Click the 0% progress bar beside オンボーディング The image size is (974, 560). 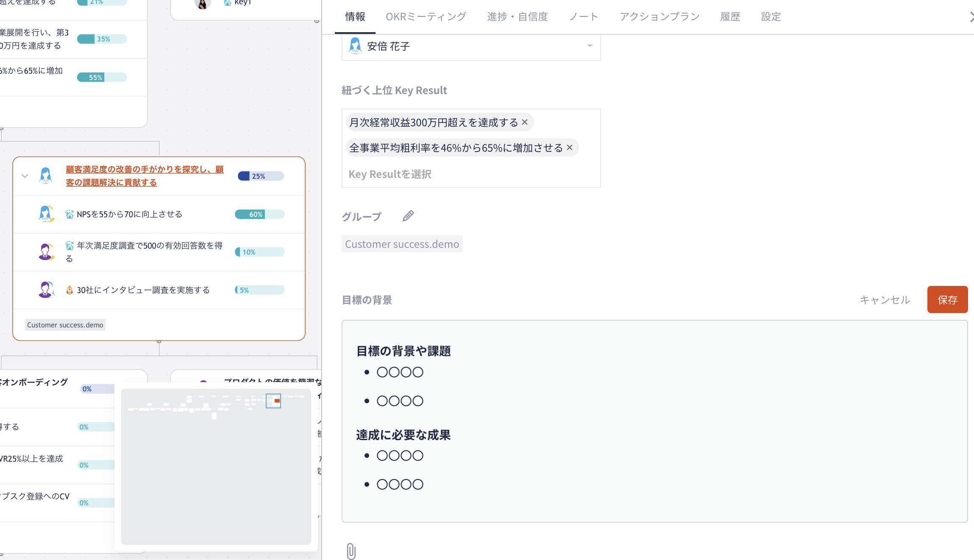coord(97,389)
